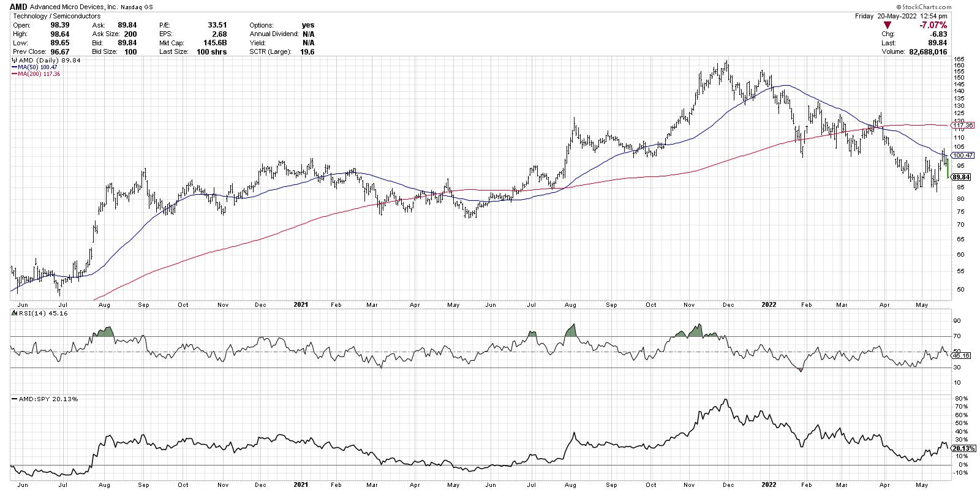Viewport: 980px width, 490px height.
Task: Click the Mkt Cap value 145.6B
Action: pyautogui.click(x=215, y=43)
